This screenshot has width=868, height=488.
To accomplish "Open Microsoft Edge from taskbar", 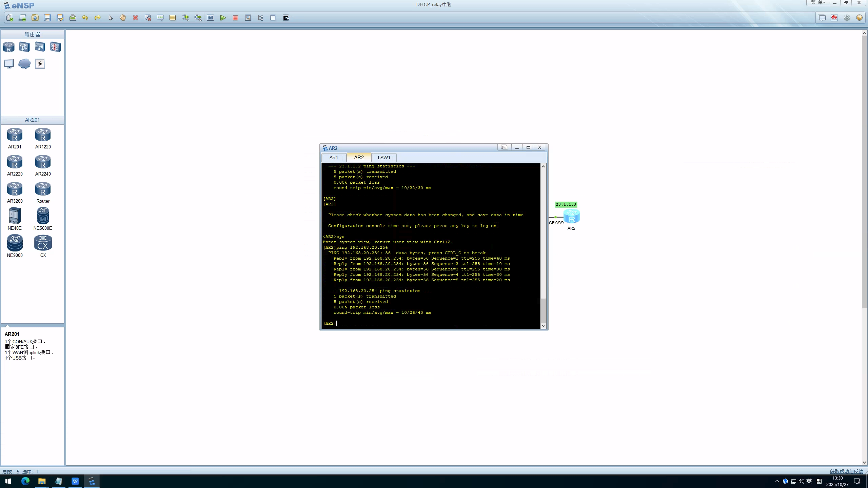I will point(25,481).
